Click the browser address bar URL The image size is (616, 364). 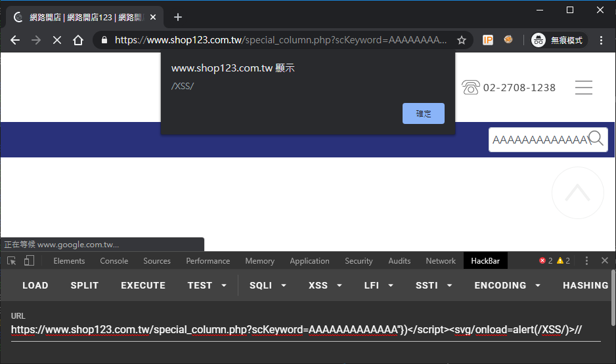tap(280, 40)
